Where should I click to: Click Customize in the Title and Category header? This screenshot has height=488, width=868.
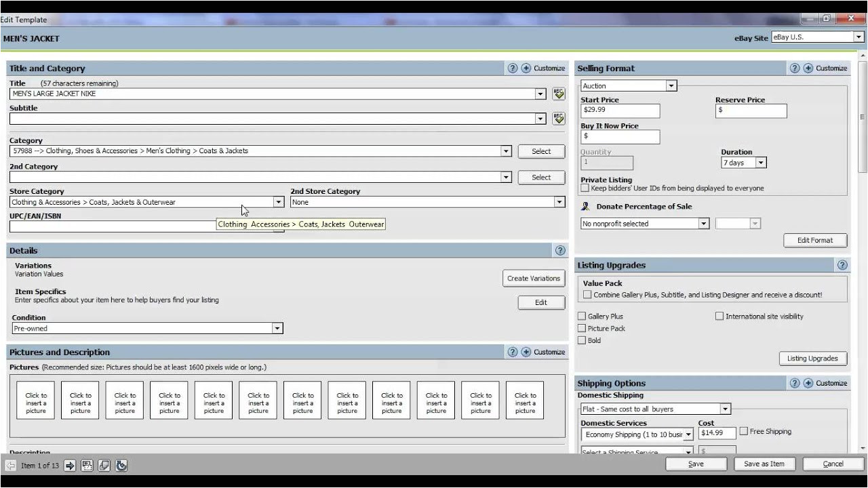(x=549, y=68)
